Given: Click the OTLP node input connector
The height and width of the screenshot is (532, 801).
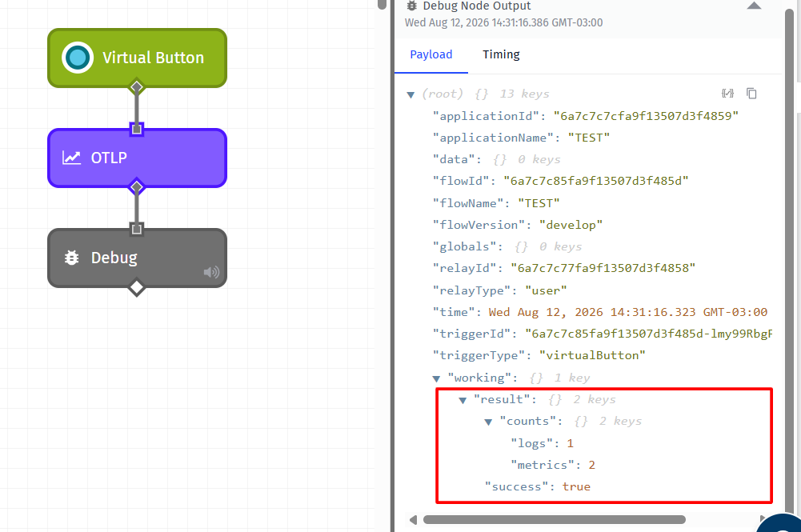Looking at the screenshot, I should (x=136, y=129).
